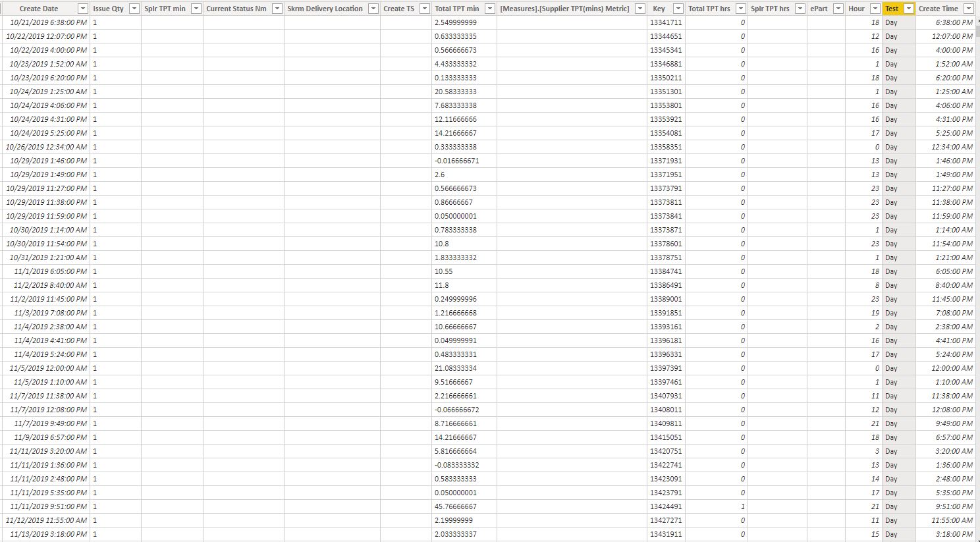Select the Total TPT min value 2.6
Viewport: 980px width, 542px height.
pos(439,175)
